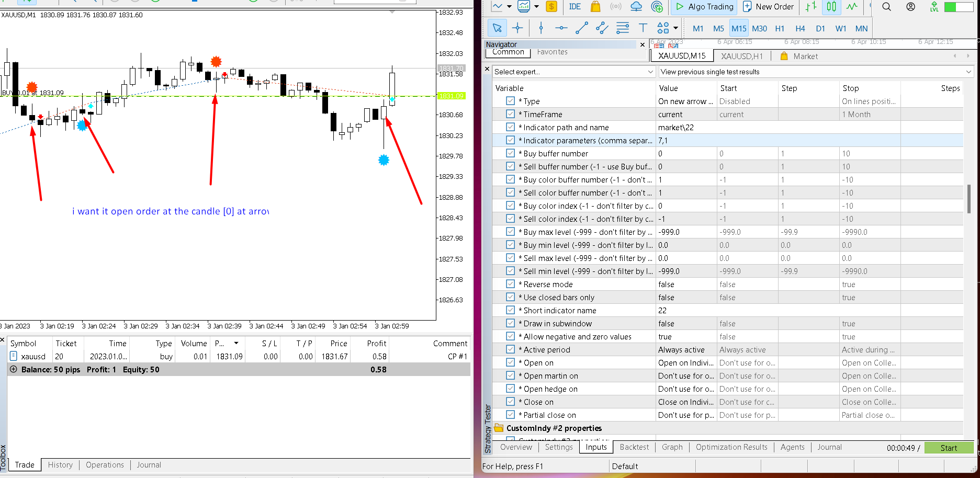Open the Trade table column sort dropdown
The width and height of the screenshot is (980, 478).
click(236, 343)
